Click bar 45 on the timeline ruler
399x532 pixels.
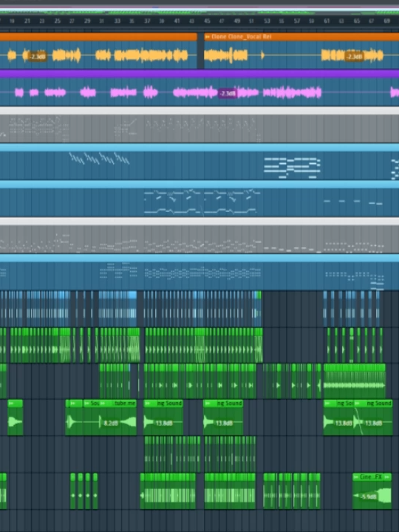pyautogui.click(x=207, y=21)
